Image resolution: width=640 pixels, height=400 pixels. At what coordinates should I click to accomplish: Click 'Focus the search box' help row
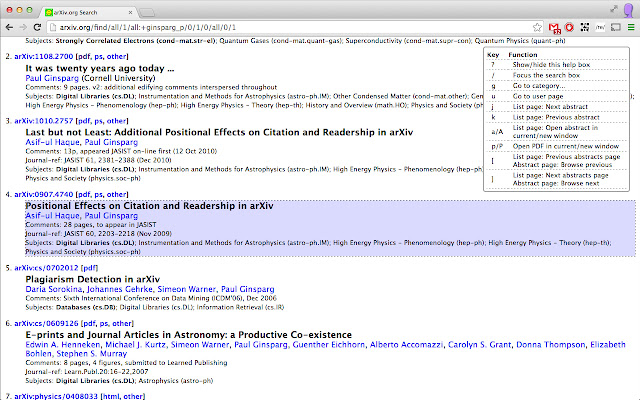pos(556,75)
